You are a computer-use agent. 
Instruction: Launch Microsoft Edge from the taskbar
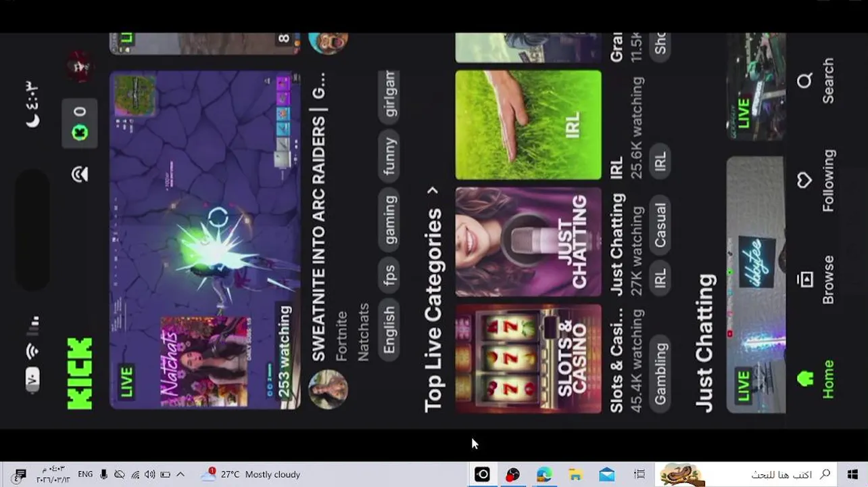[544, 474]
